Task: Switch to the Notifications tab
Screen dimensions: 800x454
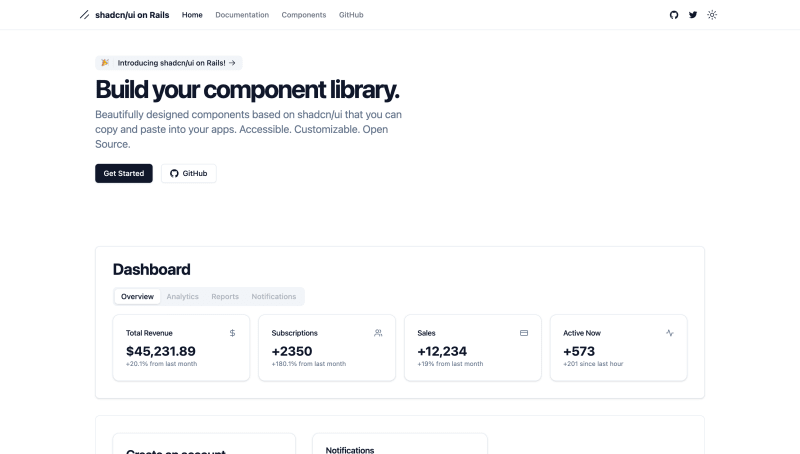Action: pyautogui.click(x=273, y=296)
